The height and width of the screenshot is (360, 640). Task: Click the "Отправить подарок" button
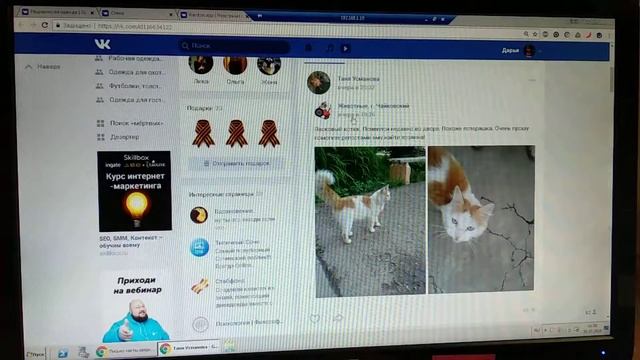point(237,163)
